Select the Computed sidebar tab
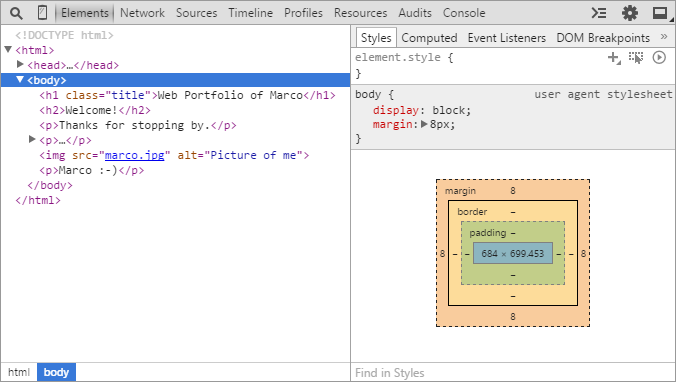This screenshot has height=382, width=676. 429,38
